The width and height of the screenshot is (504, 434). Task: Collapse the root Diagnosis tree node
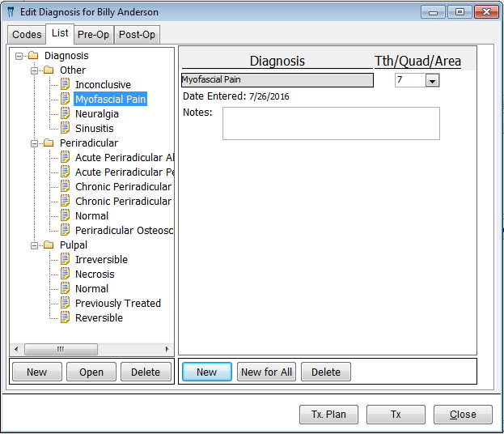point(19,56)
